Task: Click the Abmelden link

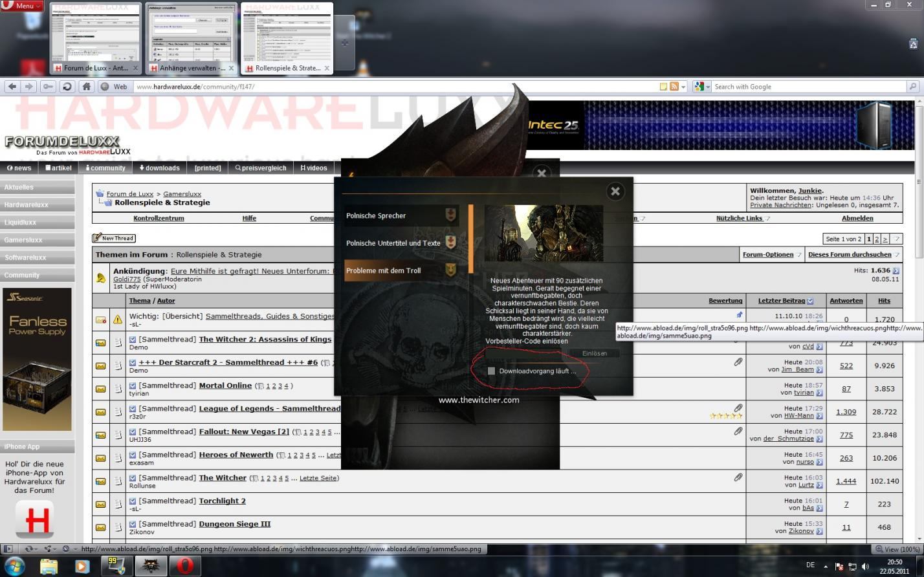Action: (857, 218)
